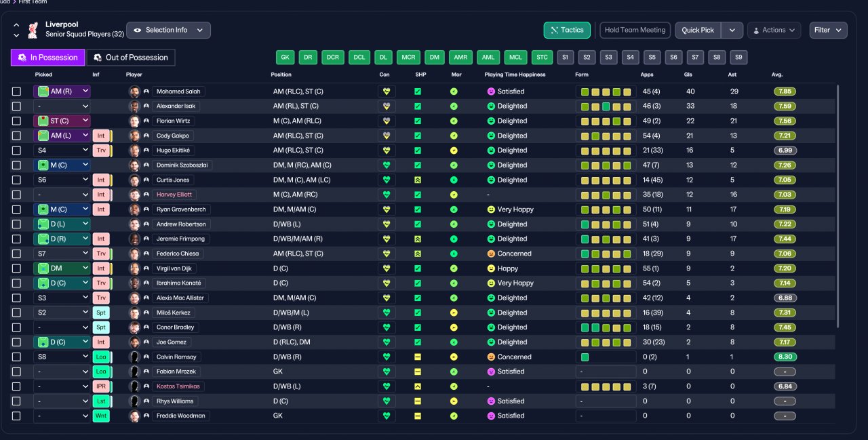Click Andrew Robertson's morale icon

[x=454, y=224]
